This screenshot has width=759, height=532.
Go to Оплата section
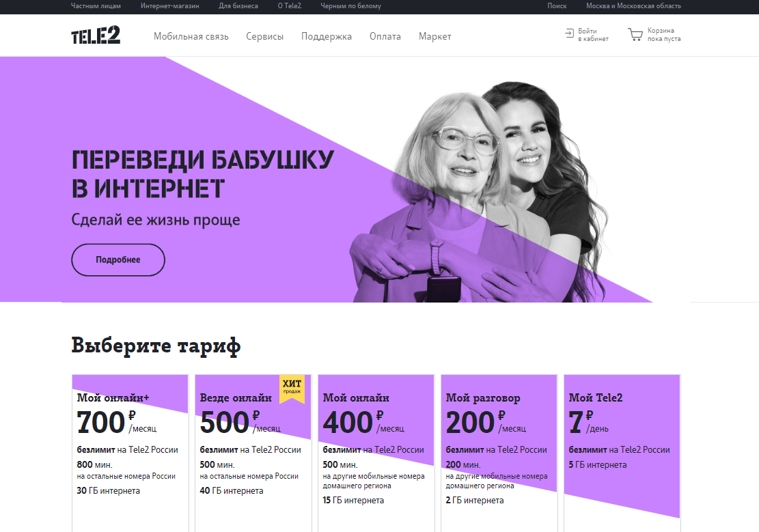click(x=385, y=36)
